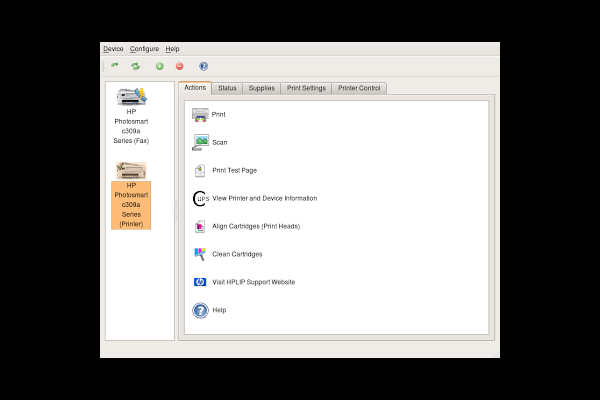
Task: Click the Print action printer icon
Action: pos(200,114)
